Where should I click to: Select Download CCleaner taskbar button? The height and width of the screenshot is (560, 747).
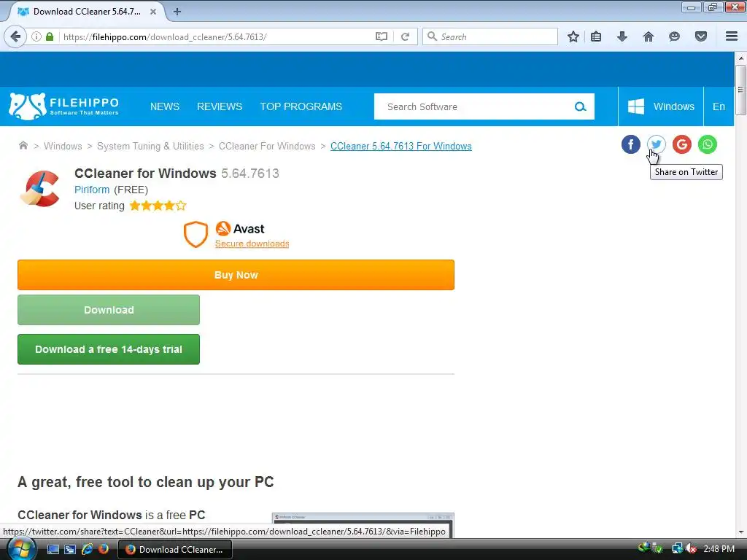point(175,550)
